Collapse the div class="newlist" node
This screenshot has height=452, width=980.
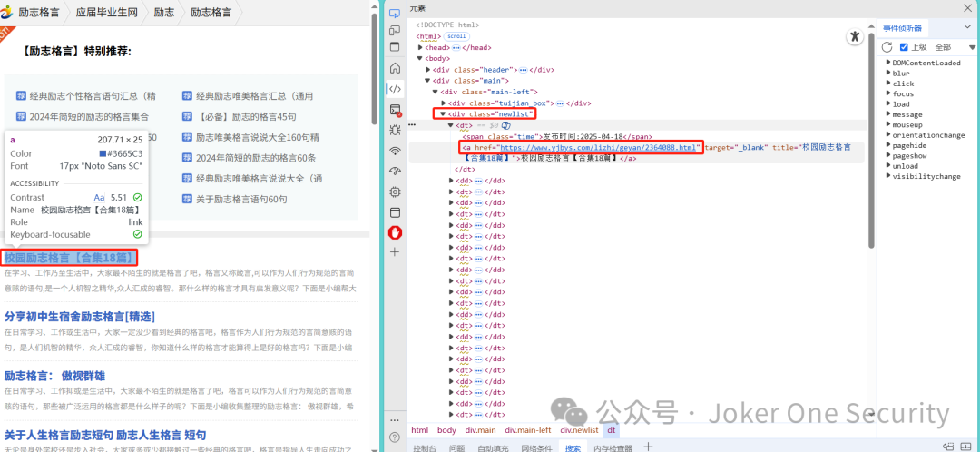[443, 114]
